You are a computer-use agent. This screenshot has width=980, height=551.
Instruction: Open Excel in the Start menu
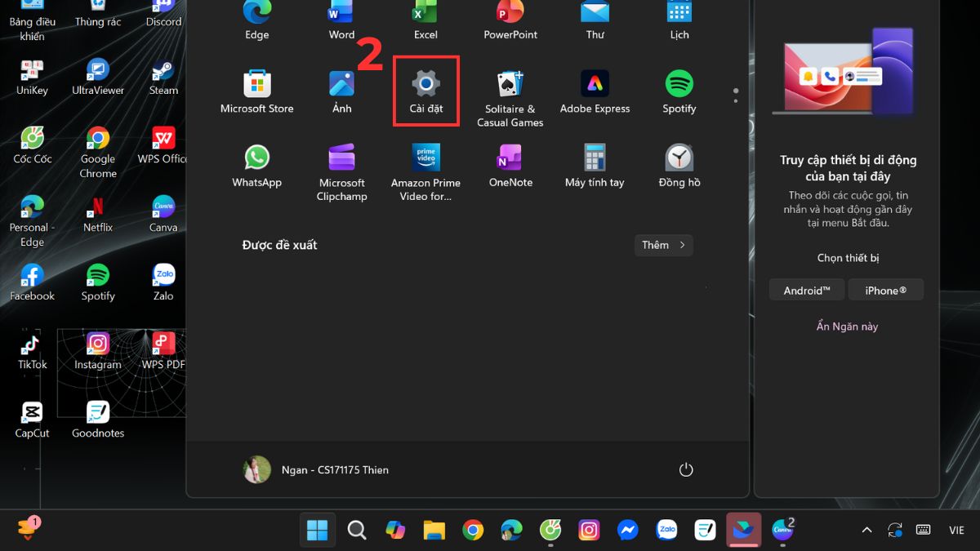click(425, 20)
